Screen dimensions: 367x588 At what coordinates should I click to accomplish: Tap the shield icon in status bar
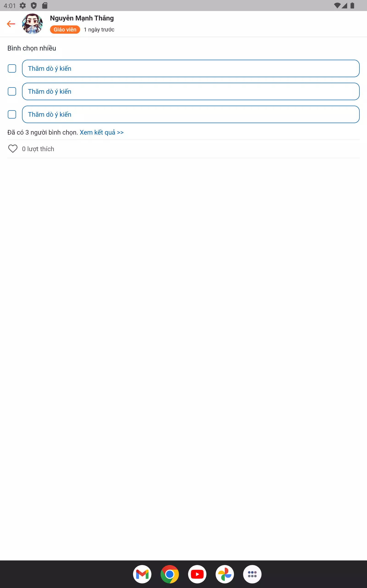tap(34, 6)
